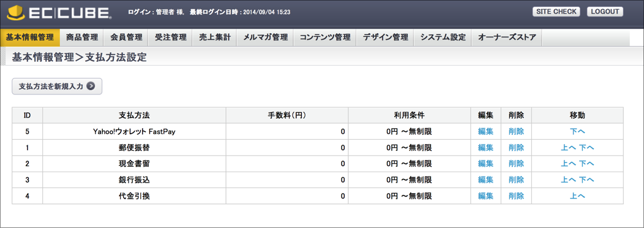This screenshot has width=644, height=228.
Task: Open the 会員管理 menu tab
Action: (x=126, y=37)
